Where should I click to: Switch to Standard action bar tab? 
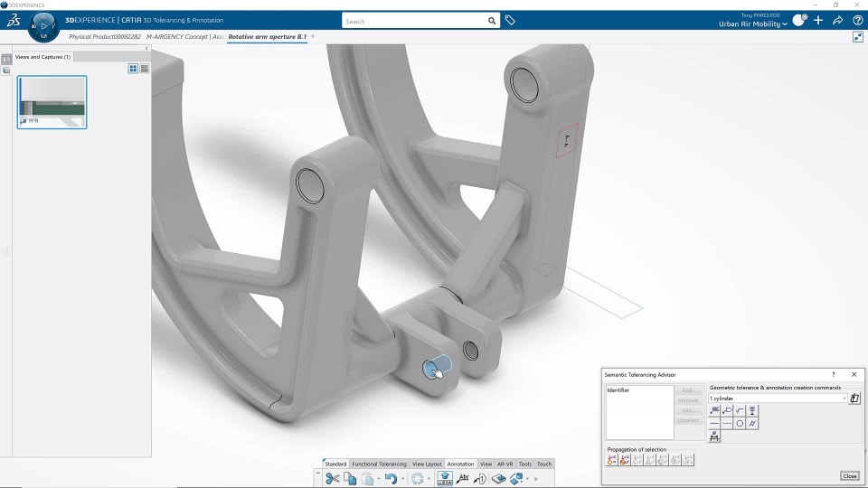click(335, 465)
